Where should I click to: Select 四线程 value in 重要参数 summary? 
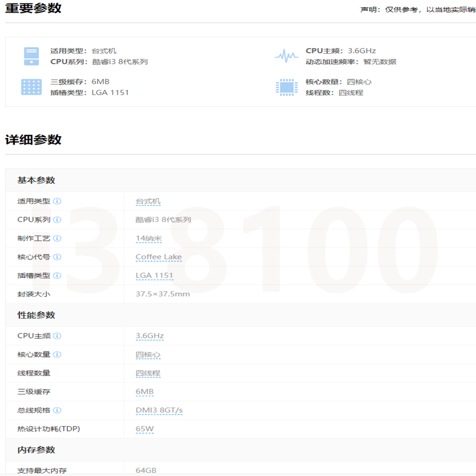click(x=351, y=93)
